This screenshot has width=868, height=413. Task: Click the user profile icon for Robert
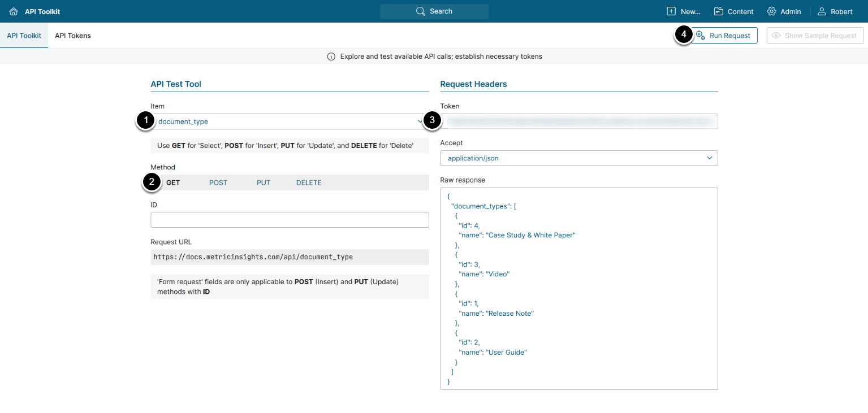tap(822, 11)
